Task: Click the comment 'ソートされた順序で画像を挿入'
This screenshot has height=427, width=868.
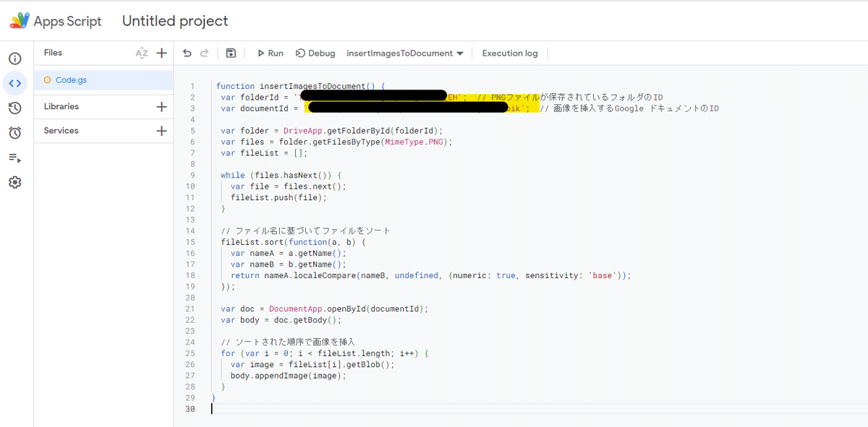Action: (x=296, y=342)
